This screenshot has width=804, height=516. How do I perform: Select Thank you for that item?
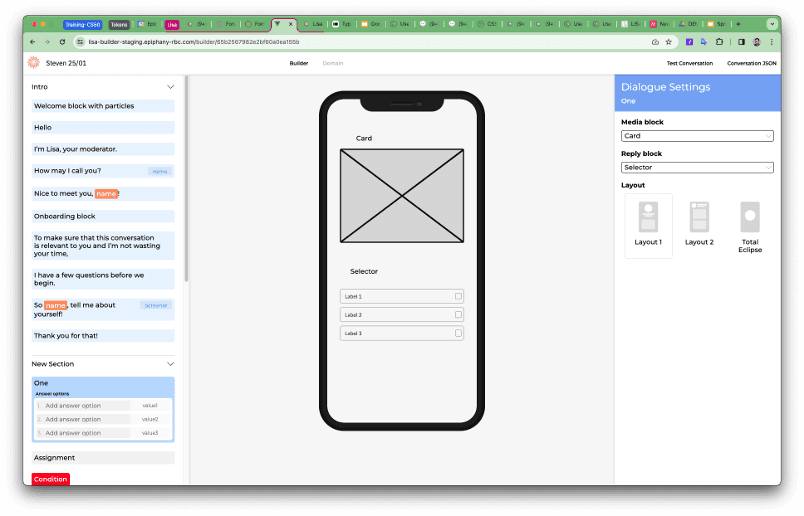(x=103, y=335)
